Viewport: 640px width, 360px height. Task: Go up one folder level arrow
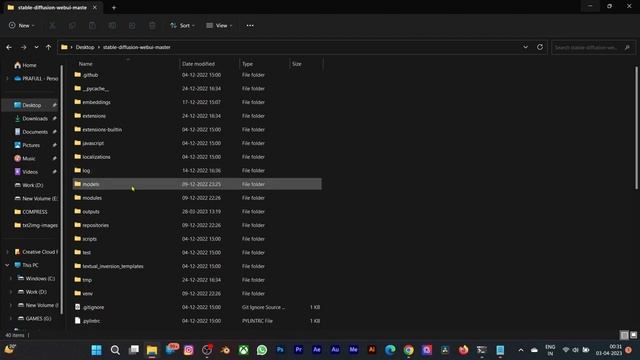tap(49, 47)
